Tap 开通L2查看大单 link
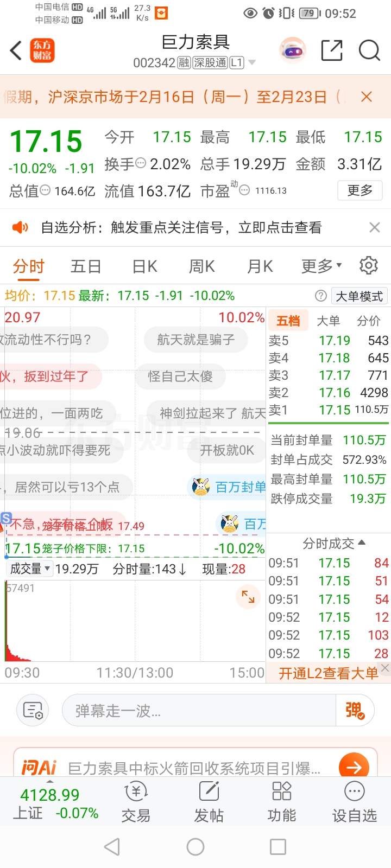Image resolution: width=391 pixels, height=868 pixels. 328,673
